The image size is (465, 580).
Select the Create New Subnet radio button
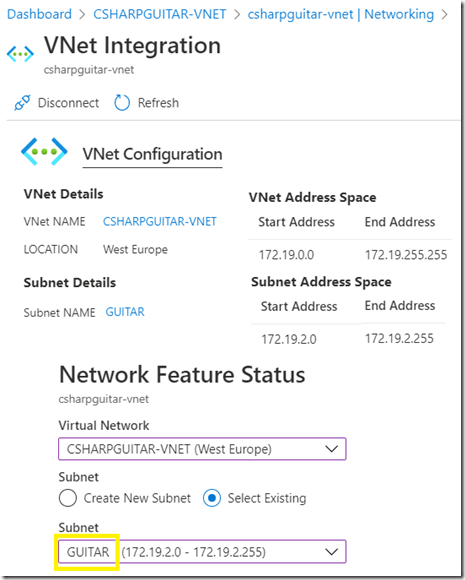pyautogui.click(x=68, y=498)
